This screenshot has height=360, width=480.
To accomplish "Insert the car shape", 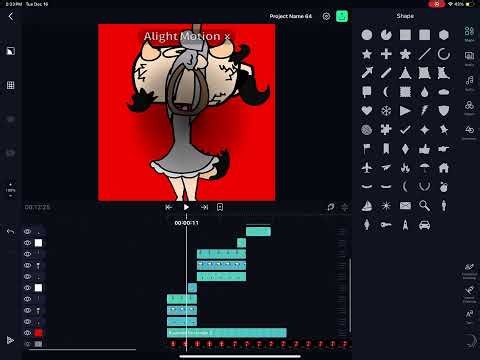I will click(x=424, y=225).
